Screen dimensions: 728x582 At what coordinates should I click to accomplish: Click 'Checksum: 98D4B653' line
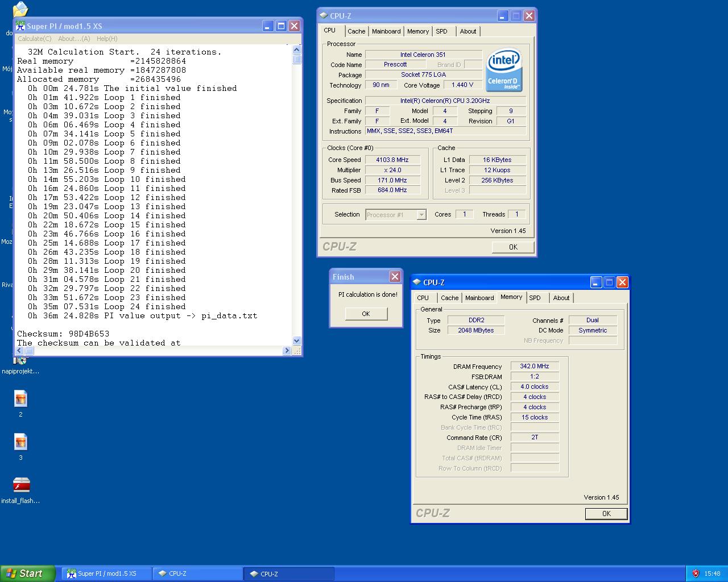pos(63,334)
